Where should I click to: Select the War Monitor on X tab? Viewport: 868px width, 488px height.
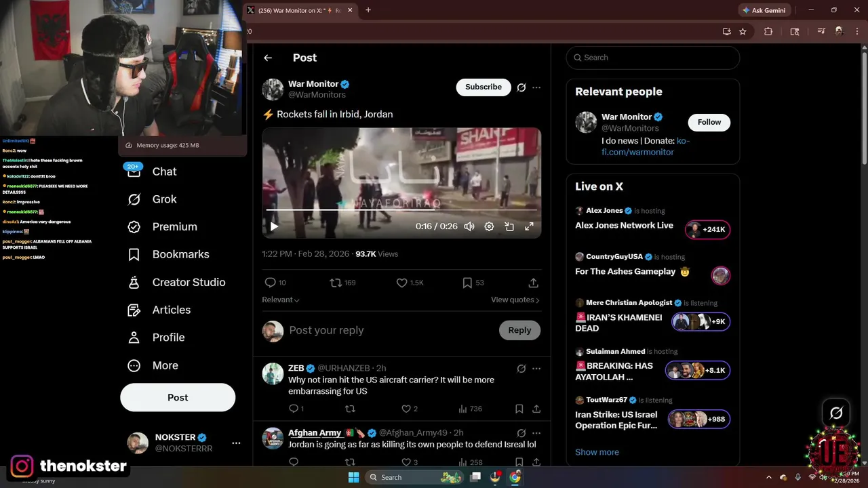click(300, 10)
